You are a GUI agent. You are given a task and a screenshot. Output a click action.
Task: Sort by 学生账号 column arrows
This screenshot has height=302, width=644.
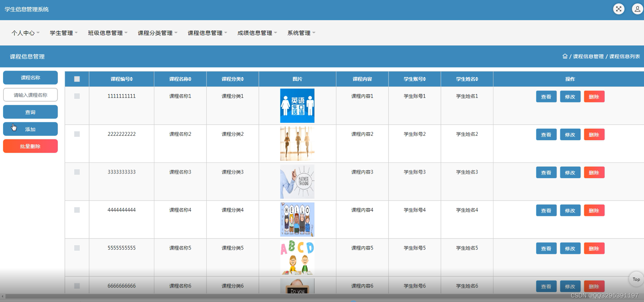[x=424, y=79]
